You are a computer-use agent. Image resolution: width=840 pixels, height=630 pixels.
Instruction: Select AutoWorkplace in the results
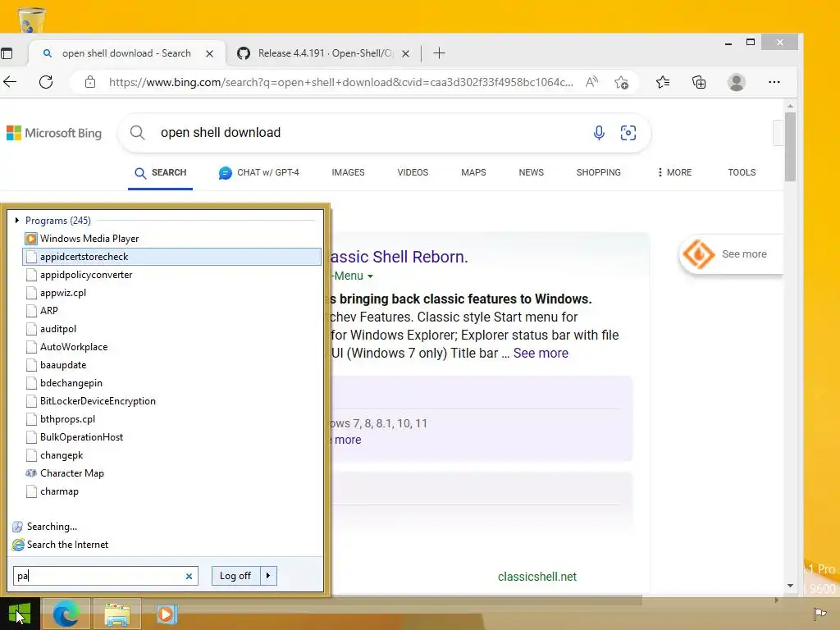coord(171,347)
